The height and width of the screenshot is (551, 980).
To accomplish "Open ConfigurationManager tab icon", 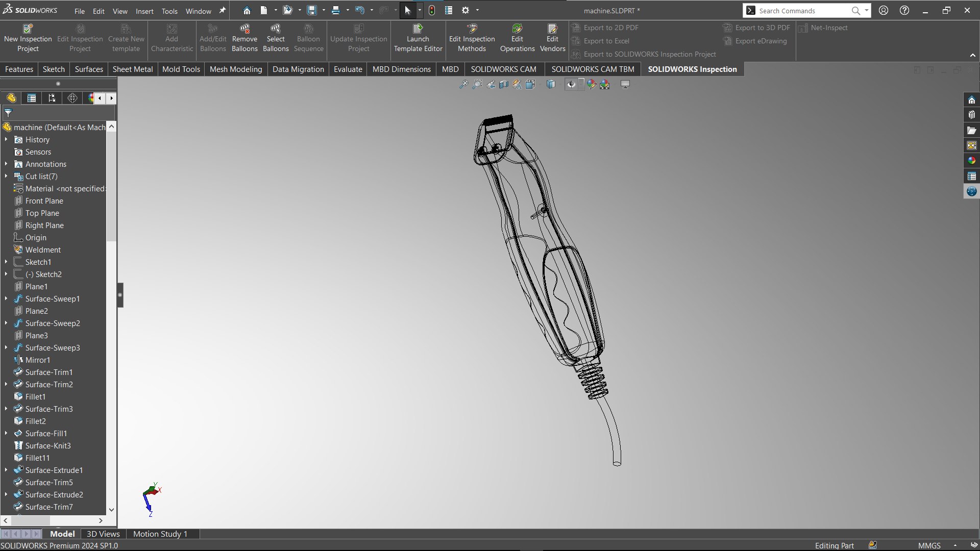I will pos(52,98).
